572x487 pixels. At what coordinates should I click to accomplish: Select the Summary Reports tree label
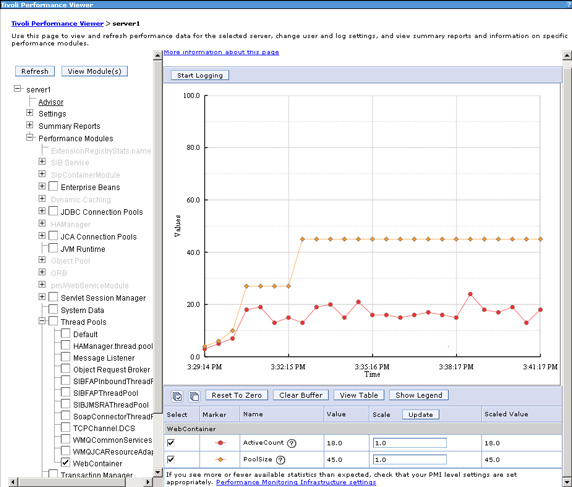coord(69,126)
